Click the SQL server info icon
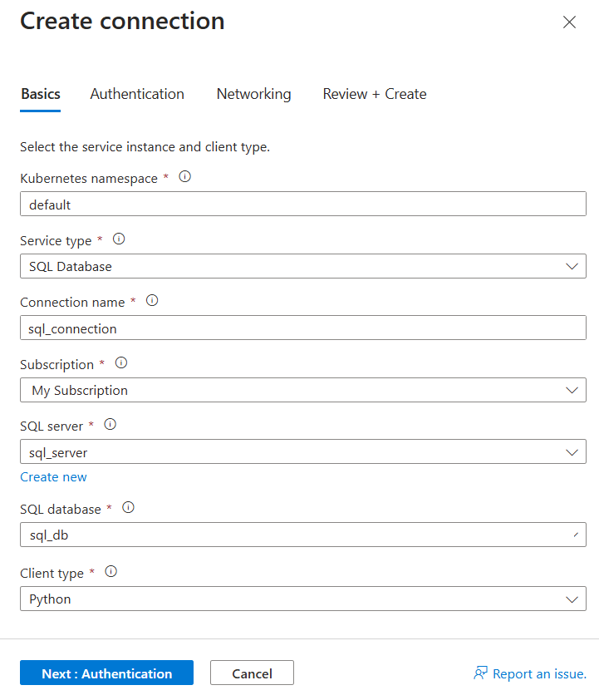Viewport: 599px width, 700px height. pyautogui.click(x=110, y=424)
